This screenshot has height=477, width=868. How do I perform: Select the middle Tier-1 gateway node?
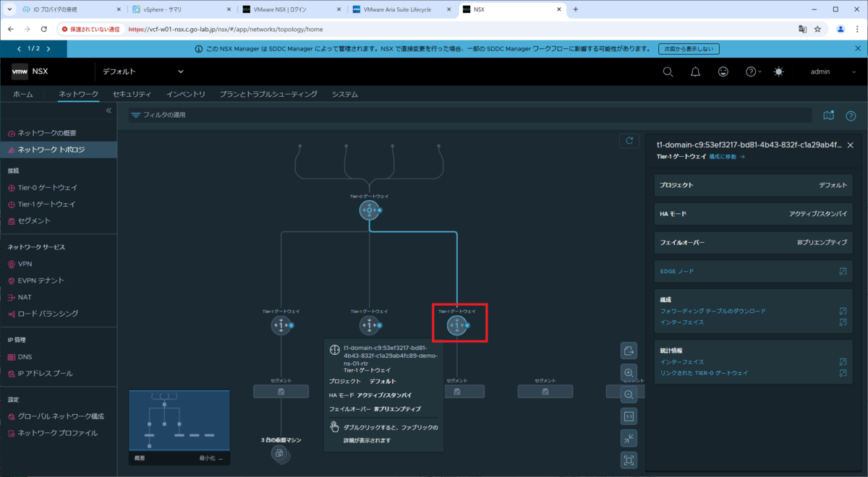(x=370, y=326)
